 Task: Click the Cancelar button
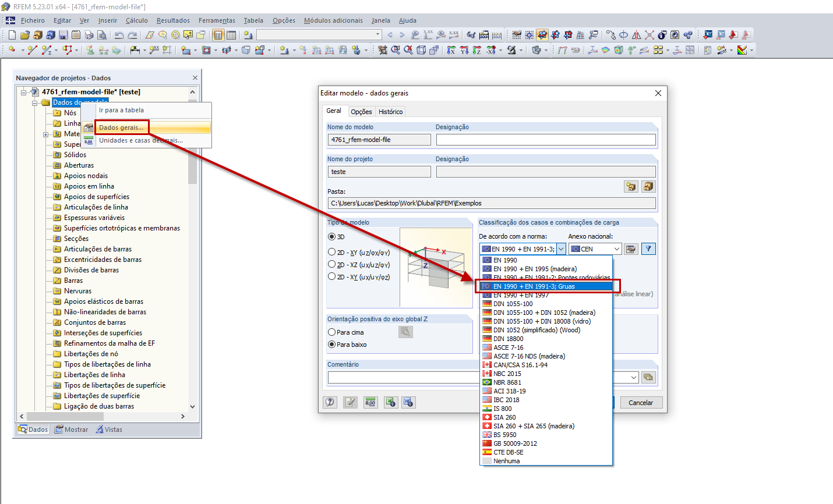(x=641, y=403)
